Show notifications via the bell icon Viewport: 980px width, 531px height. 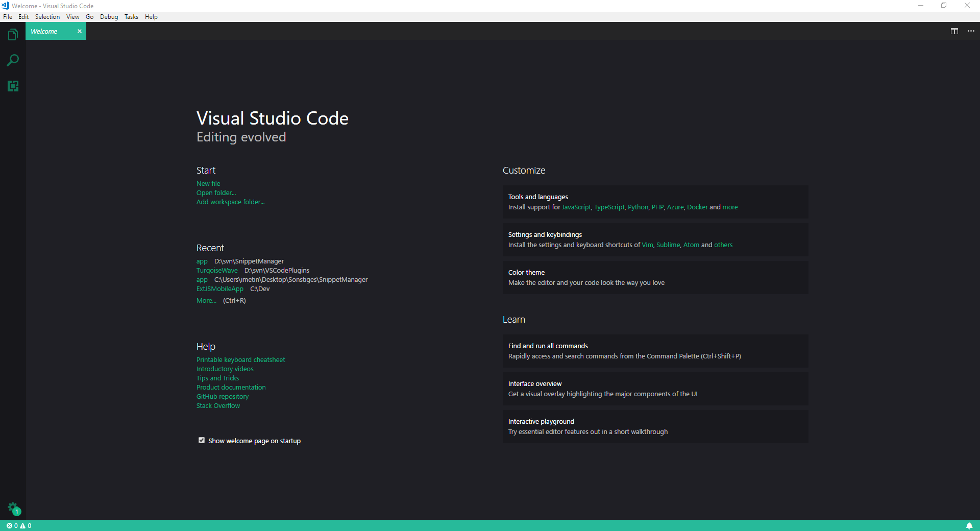(x=969, y=526)
